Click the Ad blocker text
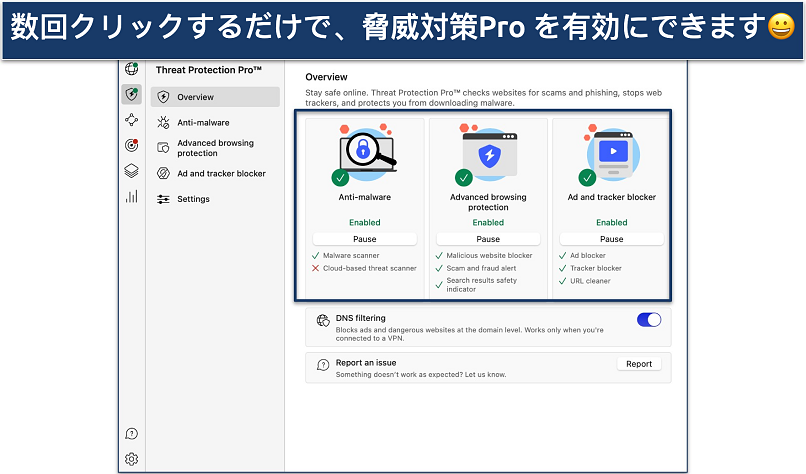The image size is (806, 474). click(588, 256)
